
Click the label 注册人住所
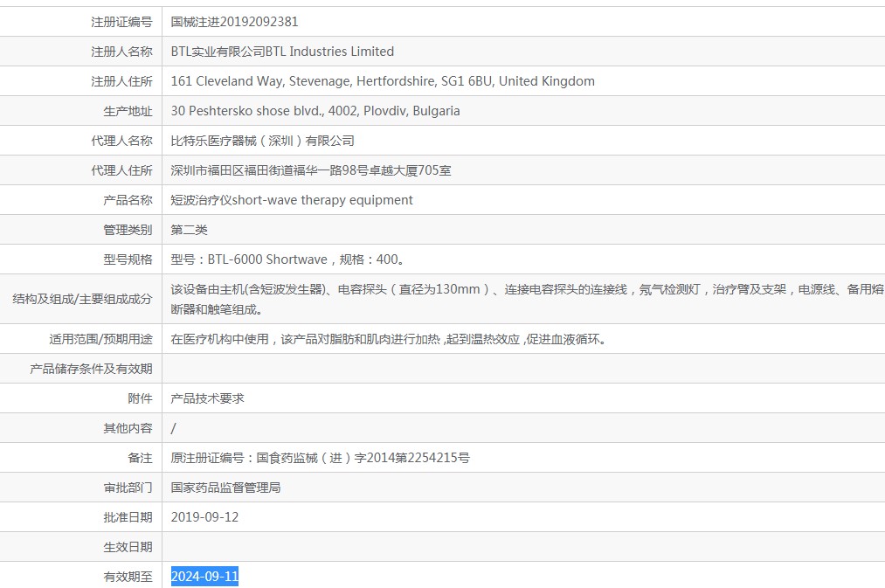click(x=122, y=81)
